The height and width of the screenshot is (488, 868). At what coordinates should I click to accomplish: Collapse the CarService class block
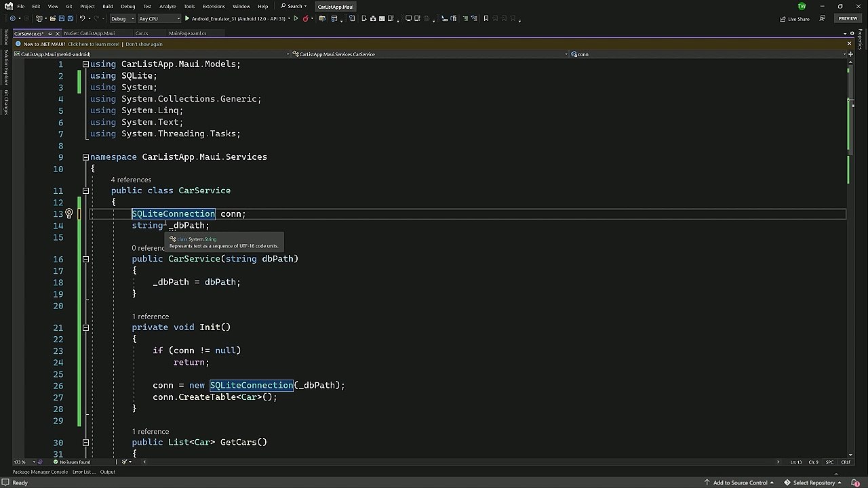point(85,190)
